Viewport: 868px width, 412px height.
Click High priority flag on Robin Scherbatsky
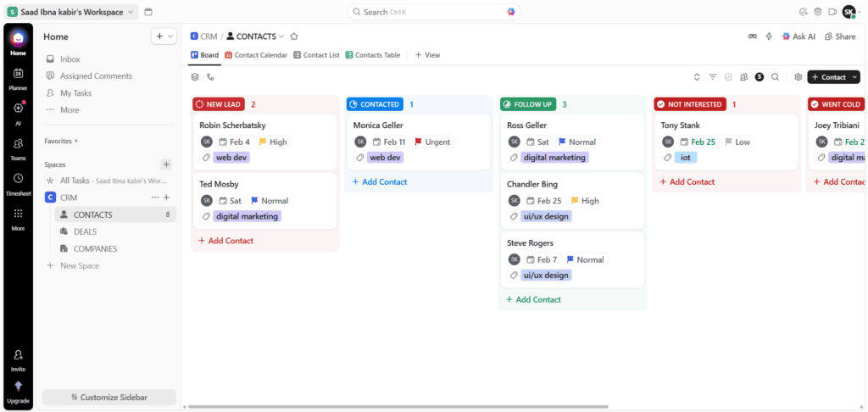click(x=273, y=142)
